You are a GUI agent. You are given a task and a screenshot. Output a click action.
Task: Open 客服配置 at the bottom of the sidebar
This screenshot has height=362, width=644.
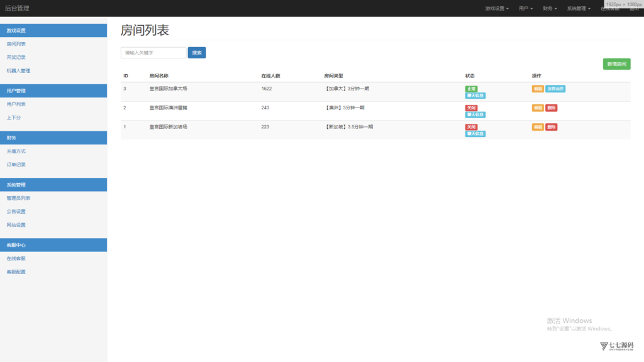[x=16, y=271]
